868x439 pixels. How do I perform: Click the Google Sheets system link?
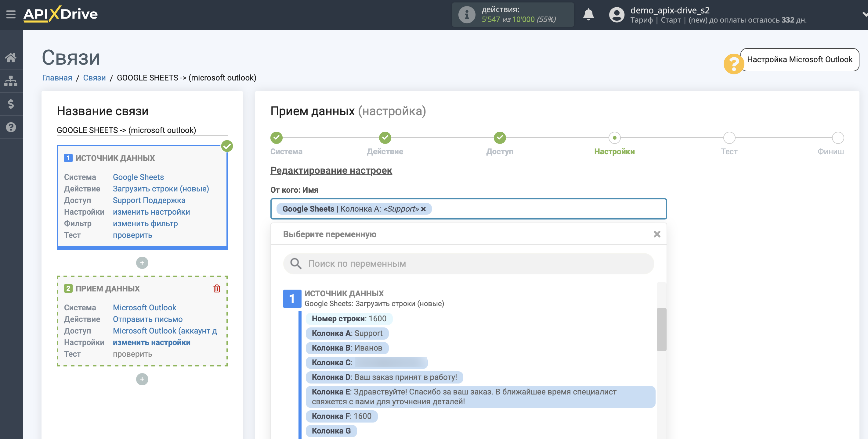[138, 177]
